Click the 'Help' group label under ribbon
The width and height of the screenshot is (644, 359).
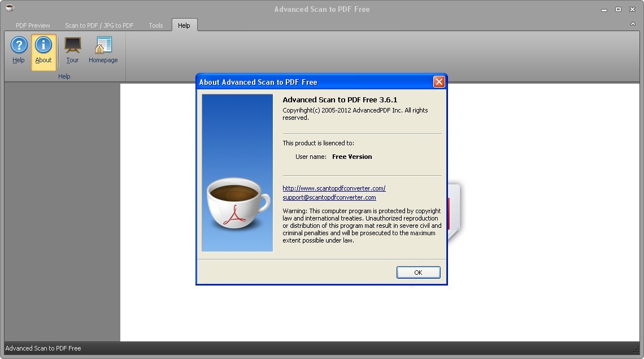coord(64,76)
